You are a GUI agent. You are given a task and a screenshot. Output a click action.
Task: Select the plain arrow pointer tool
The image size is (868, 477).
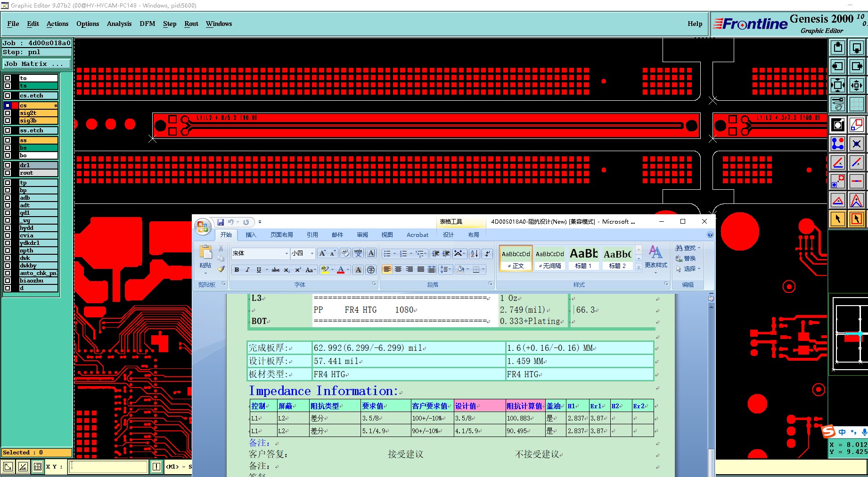coord(838,219)
